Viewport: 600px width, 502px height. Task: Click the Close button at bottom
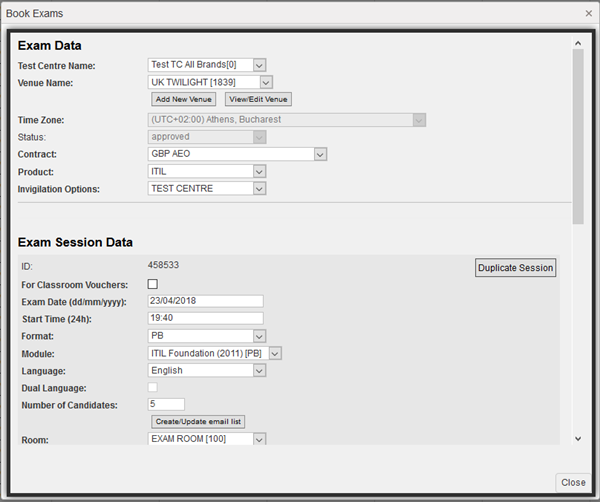(x=573, y=482)
